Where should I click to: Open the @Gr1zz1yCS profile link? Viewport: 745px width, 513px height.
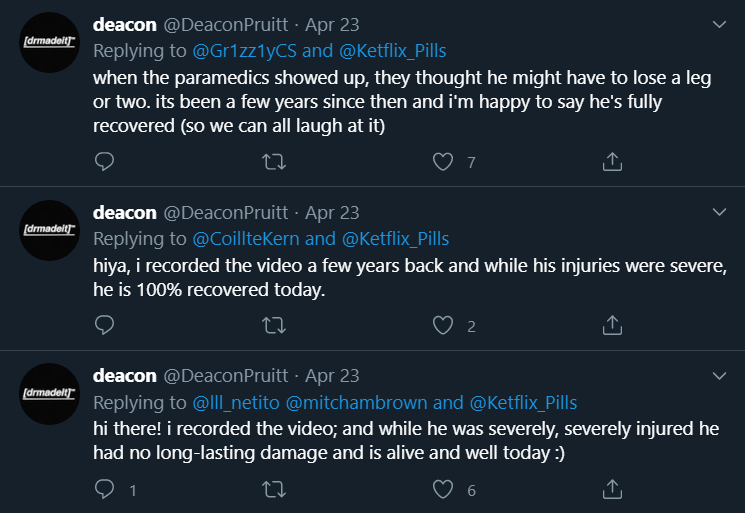pyautogui.click(x=244, y=51)
